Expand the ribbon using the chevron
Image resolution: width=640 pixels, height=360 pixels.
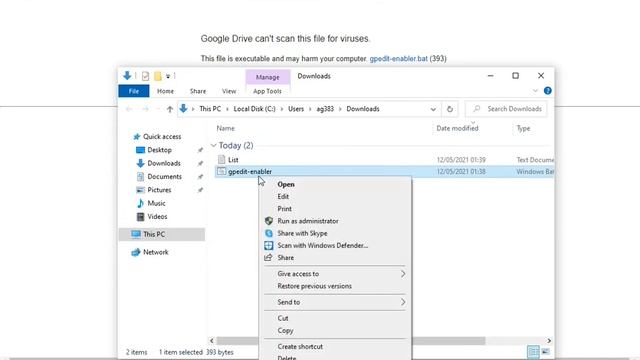coord(535,91)
